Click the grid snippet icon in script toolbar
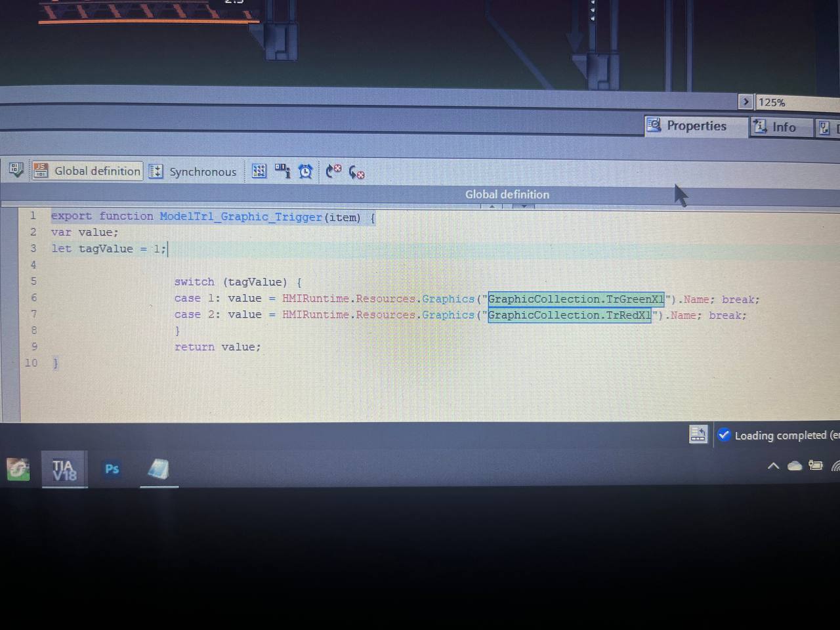Image resolution: width=840 pixels, height=630 pixels. pyautogui.click(x=259, y=171)
